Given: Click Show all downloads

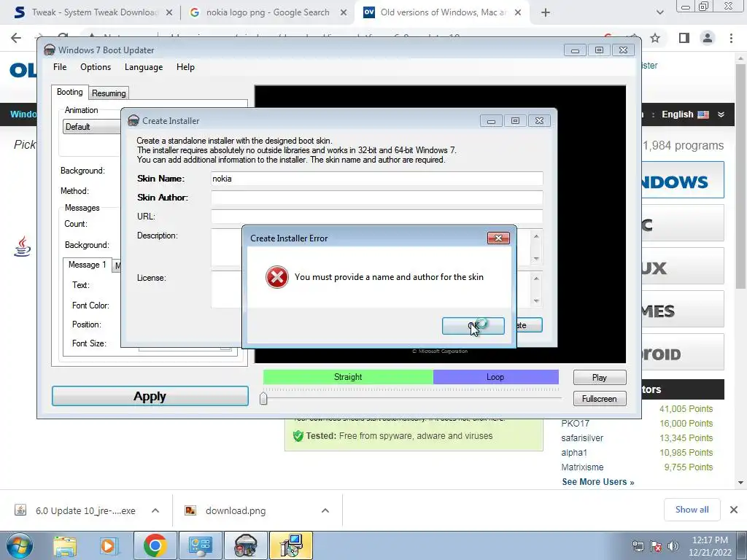Looking at the screenshot, I should point(692,510).
